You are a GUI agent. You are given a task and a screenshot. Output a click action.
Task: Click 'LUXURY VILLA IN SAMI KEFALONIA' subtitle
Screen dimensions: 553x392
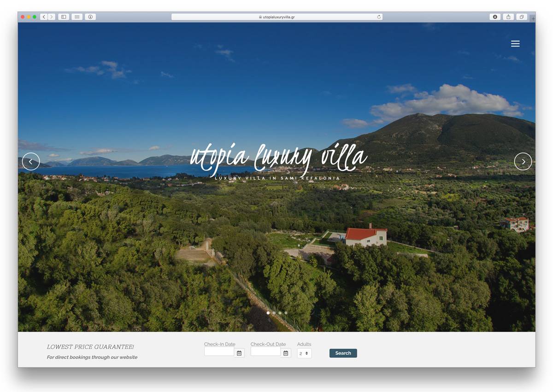[277, 178]
